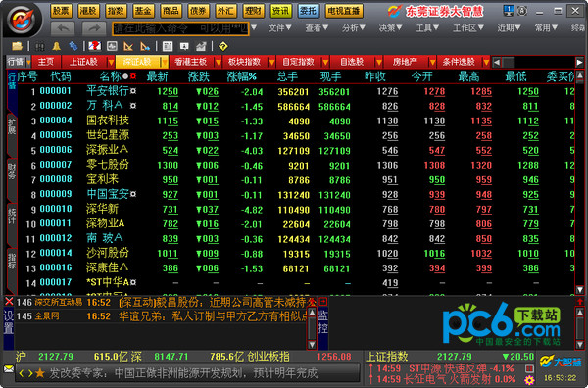The image size is (588, 388).
Task: Expand the 香港主板 tab dropdown arrow
Action: (219, 62)
